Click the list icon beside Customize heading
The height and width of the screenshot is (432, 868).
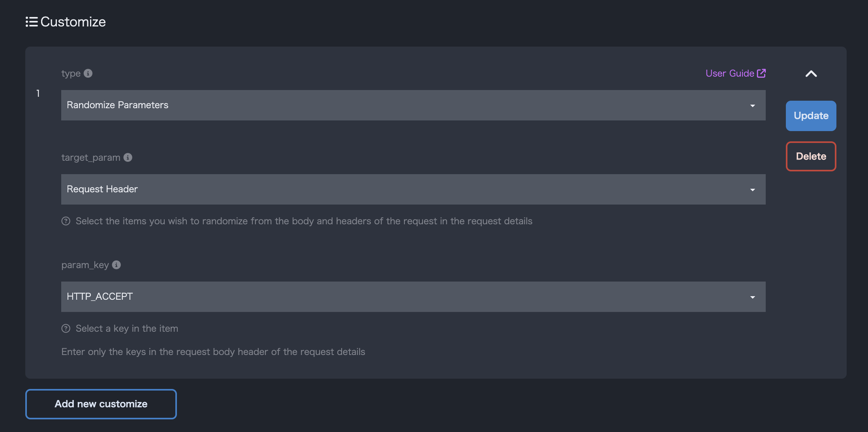tap(32, 22)
